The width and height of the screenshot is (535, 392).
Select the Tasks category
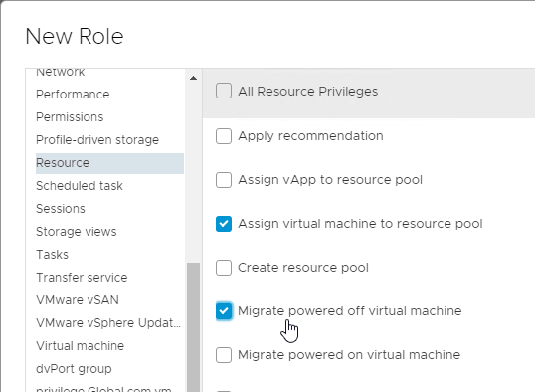tap(52, 255)
